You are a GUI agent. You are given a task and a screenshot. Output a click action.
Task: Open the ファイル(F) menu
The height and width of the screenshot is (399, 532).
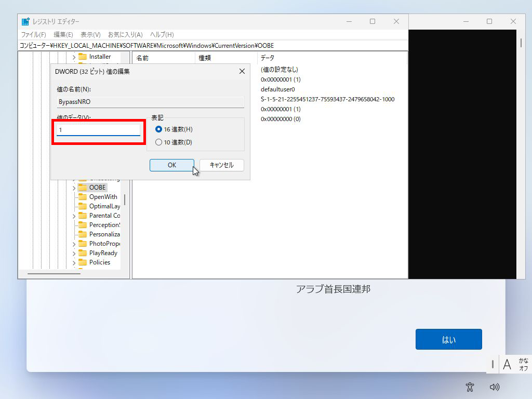coord(34,35)
